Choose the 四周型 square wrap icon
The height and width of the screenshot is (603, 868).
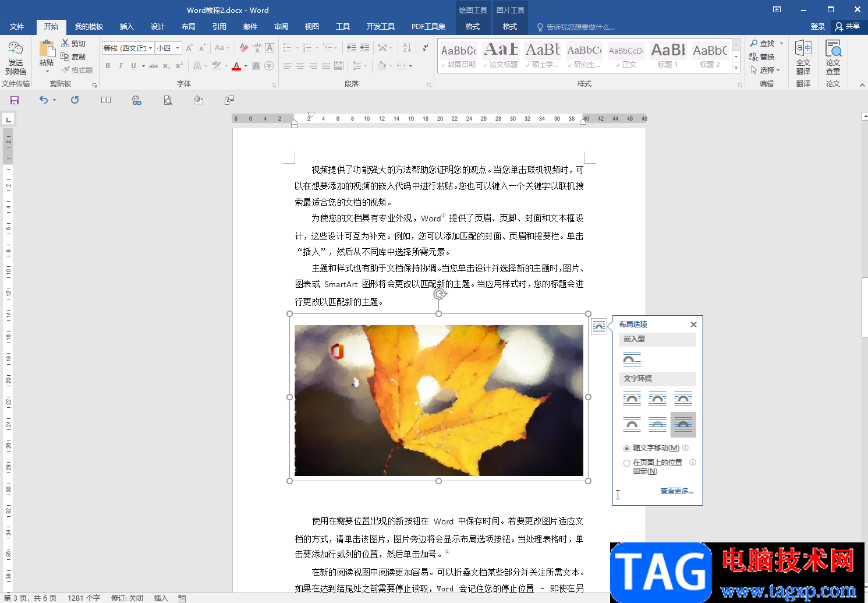click(632, 399)
